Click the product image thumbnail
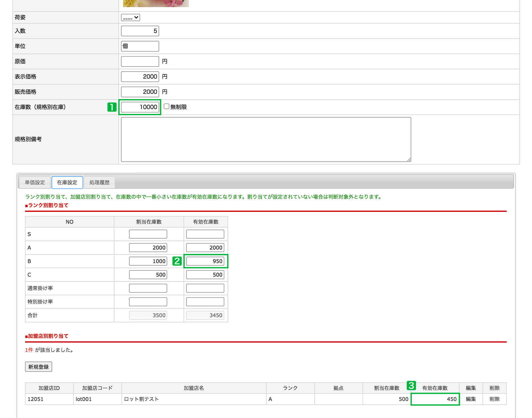 156,3
